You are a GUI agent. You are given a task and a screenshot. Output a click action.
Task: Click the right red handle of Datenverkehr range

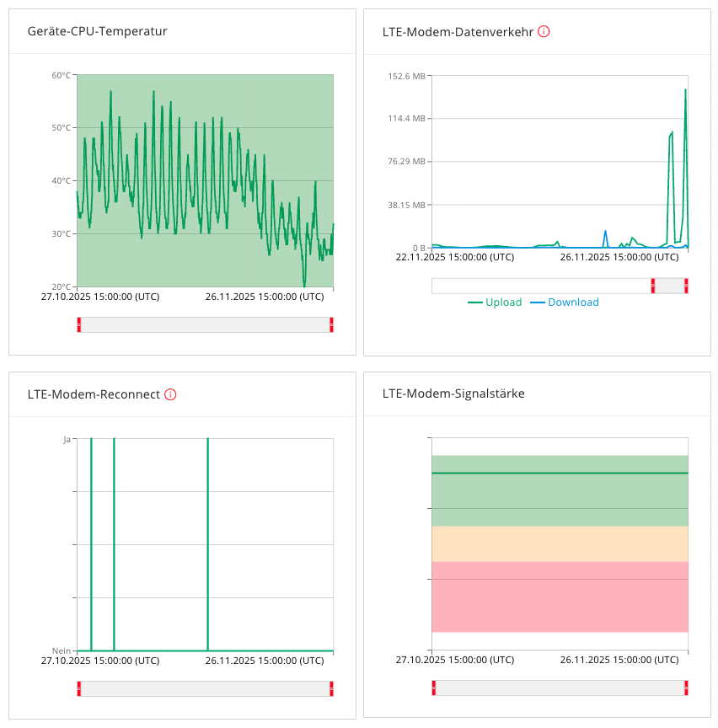pyautogui.click(x=687, y=286)
